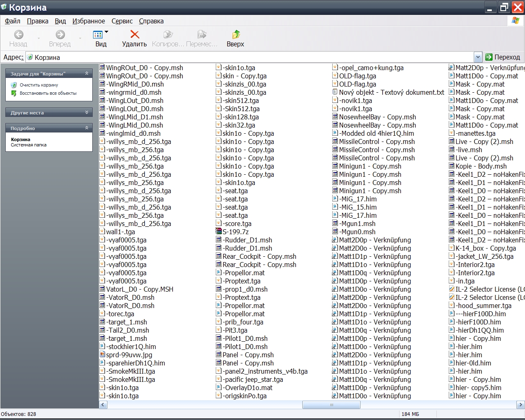Click the 'Очистить корзину' link
Screen dimensions: 525x420
point(39,85)
